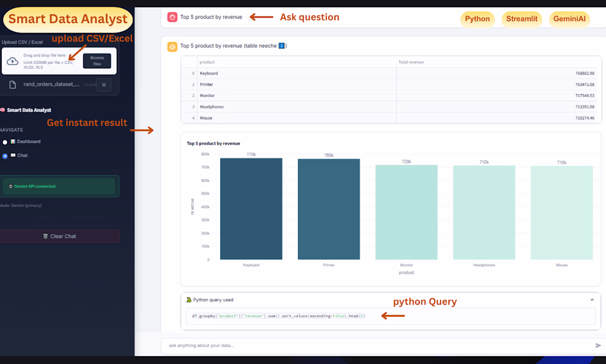Screen dimensions: 606x364
Task: Click the Monitor bar in the chart
Action: click(x=407, y=213)
